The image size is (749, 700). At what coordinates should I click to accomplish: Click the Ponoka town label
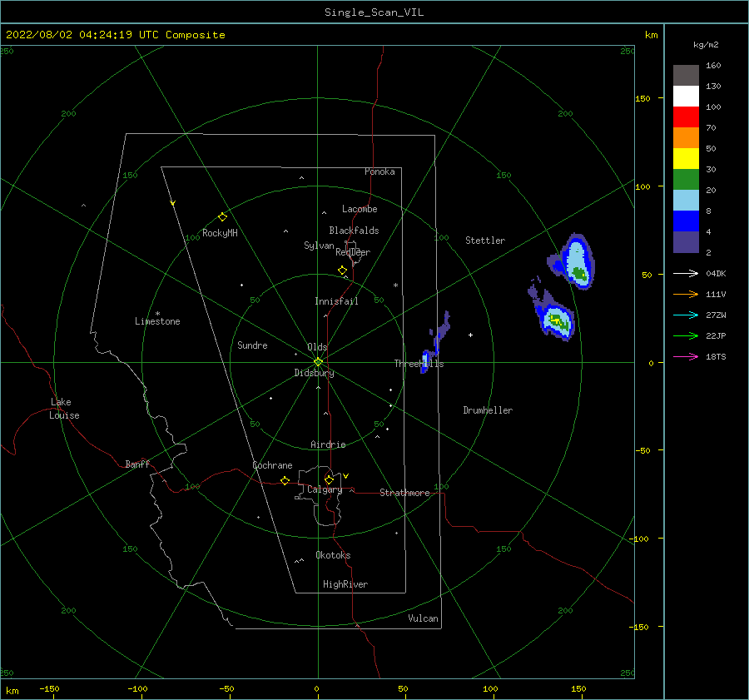click(379, 171)
